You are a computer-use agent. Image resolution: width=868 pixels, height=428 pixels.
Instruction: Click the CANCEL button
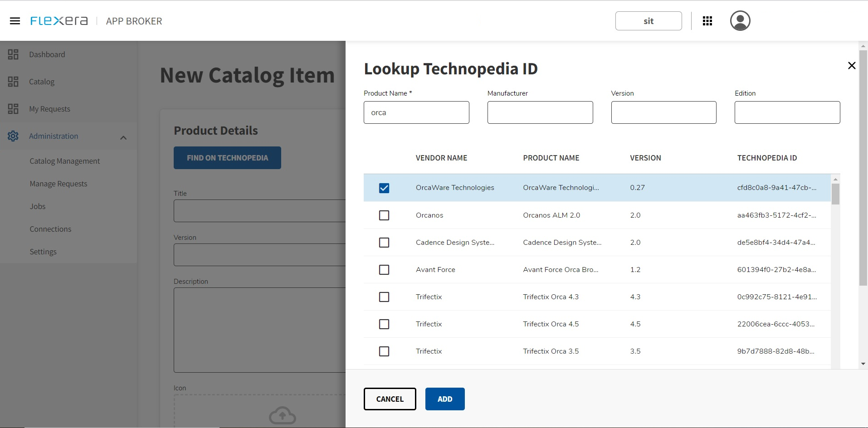tap(390, 399)
